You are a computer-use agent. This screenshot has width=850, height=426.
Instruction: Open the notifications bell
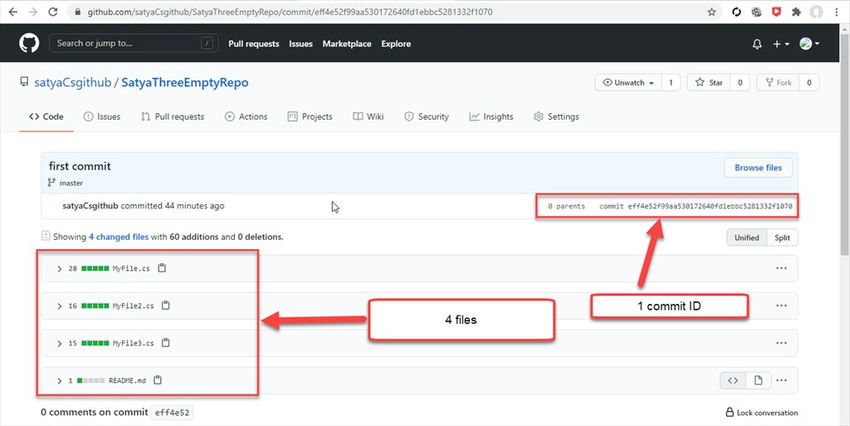pyautogui.click(x=757, y=44)
